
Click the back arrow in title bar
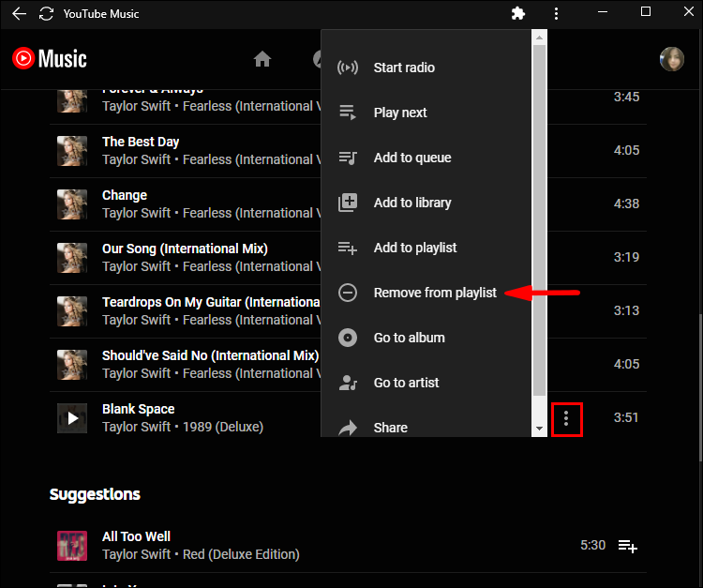tap(19, 13)
